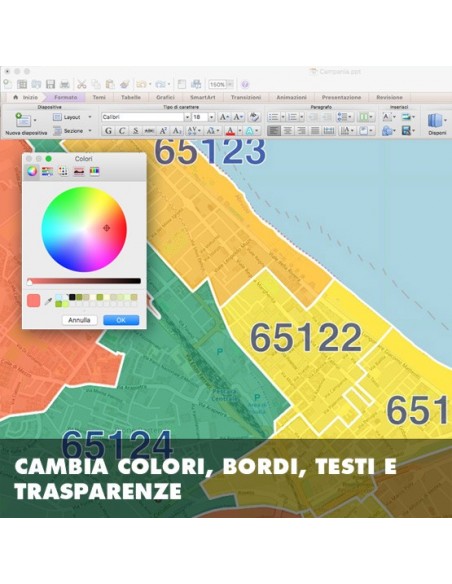Click the bulleted list icon
The height and width of the screenshot is (584, 452).
[273, 117]
